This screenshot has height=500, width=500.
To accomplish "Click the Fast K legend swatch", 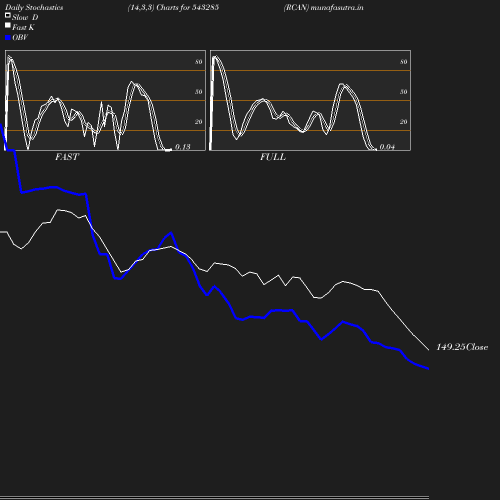I will point(8,25).
